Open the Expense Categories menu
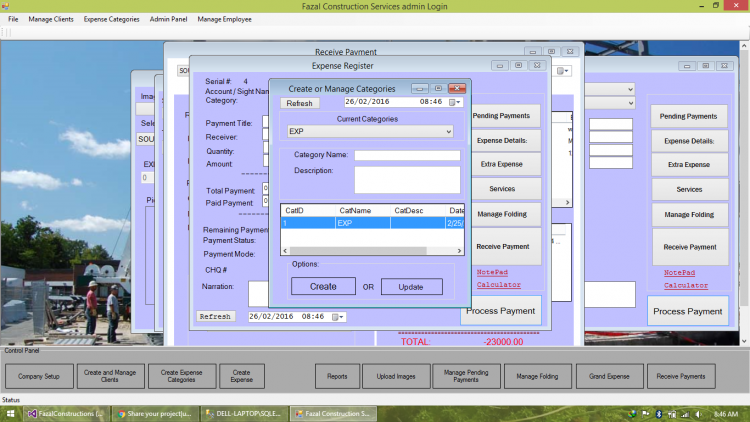Viewport: 750px width, 422px height. [111, 19]
